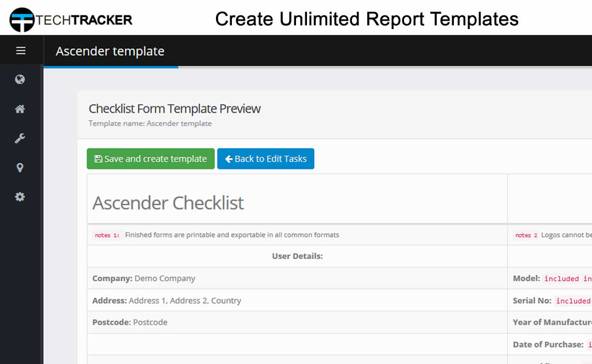The width and height of the screenshot is (592, 364).
Task: Select the map pin location icon
Action: 20,168
